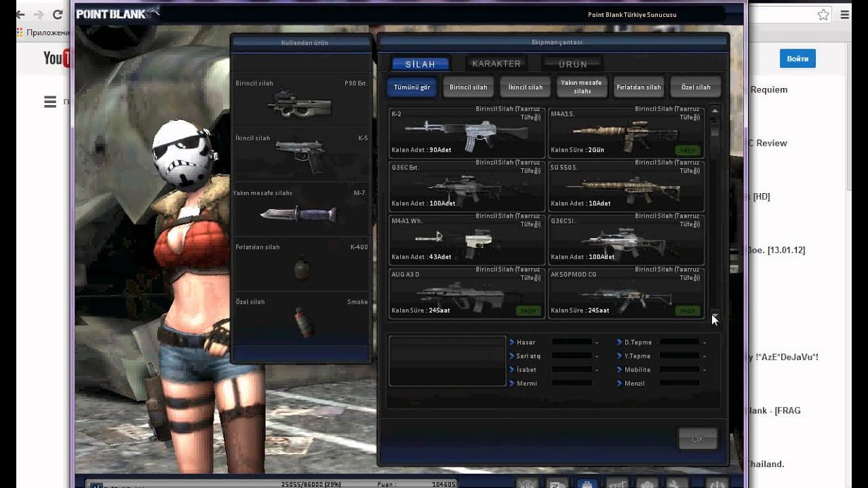Image resolution: width=868 pixels, height=488 pixels.
Task: Click the Menzil stat label
Action: (x=635, y=383)
